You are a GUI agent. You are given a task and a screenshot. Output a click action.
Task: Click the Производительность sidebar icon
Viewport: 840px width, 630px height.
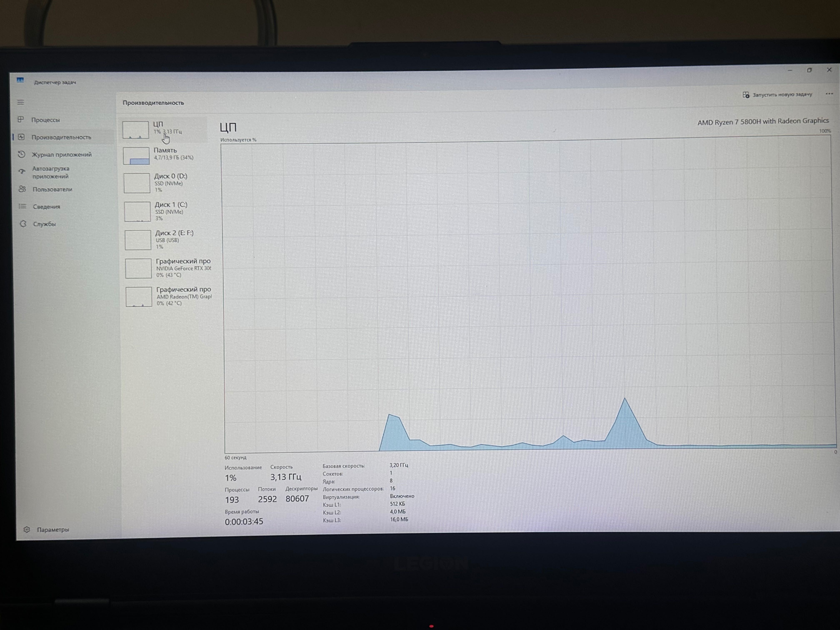(x=21, y=137)
